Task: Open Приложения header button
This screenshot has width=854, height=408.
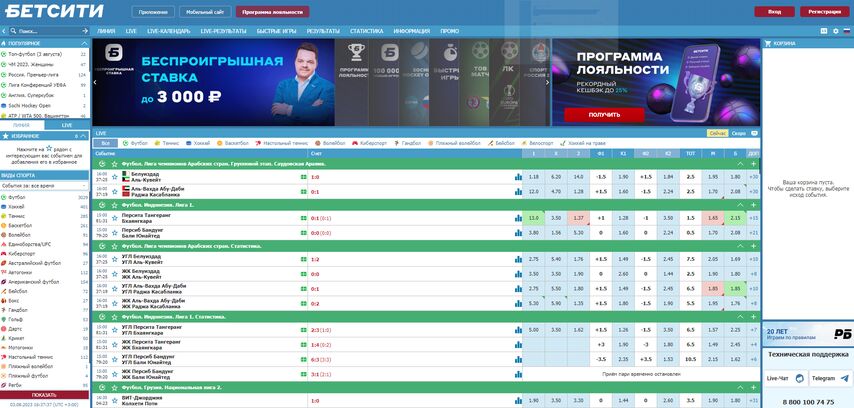Action: [x=153, y=11]
